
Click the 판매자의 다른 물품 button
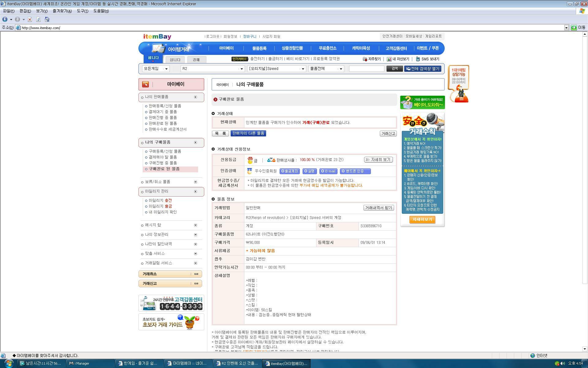pos(248,133)
